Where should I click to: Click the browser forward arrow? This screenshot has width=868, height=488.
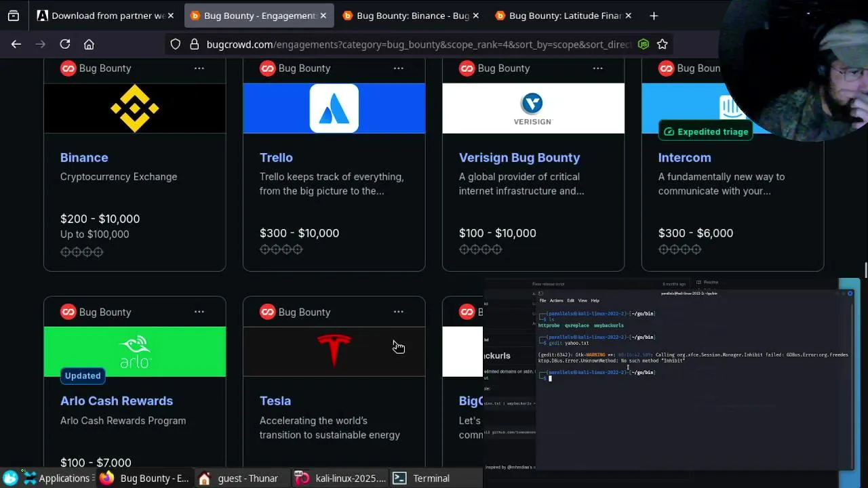[x=41, y=44]
